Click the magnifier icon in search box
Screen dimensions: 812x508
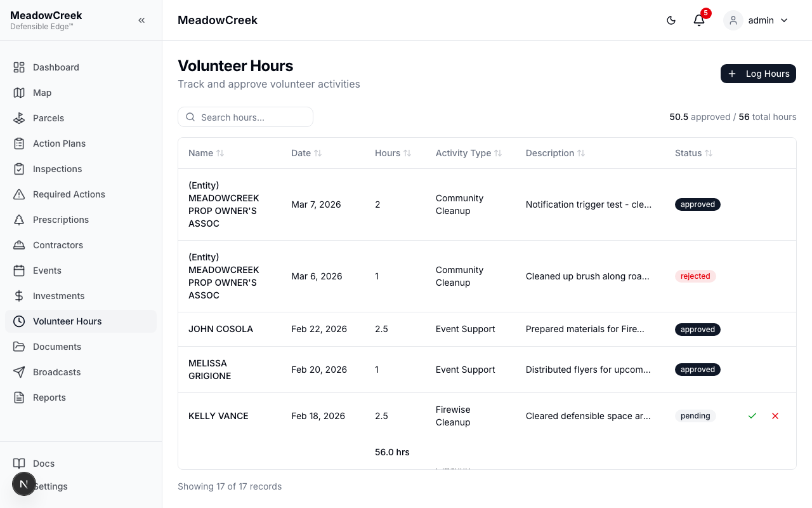[x=190, y=117]
